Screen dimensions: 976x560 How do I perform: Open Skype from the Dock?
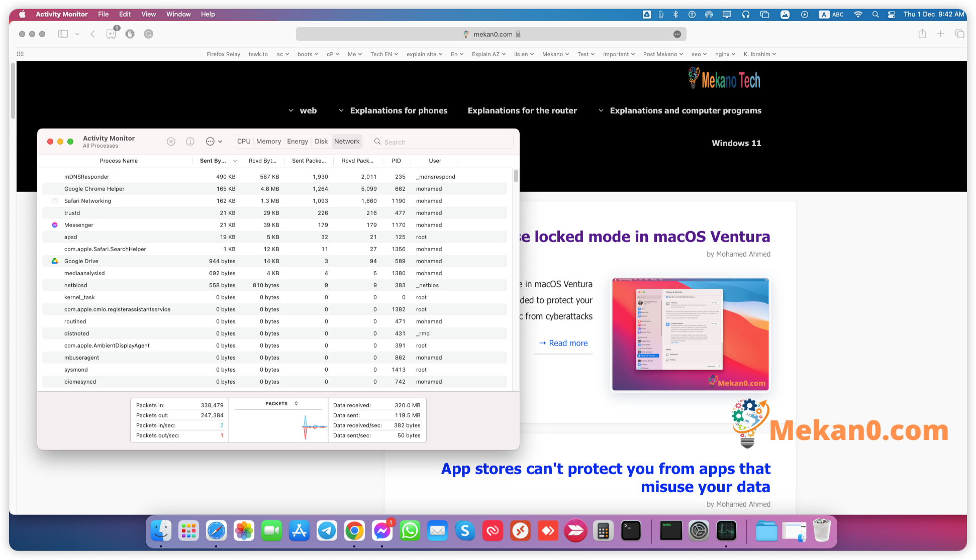[x=465, y=531]
